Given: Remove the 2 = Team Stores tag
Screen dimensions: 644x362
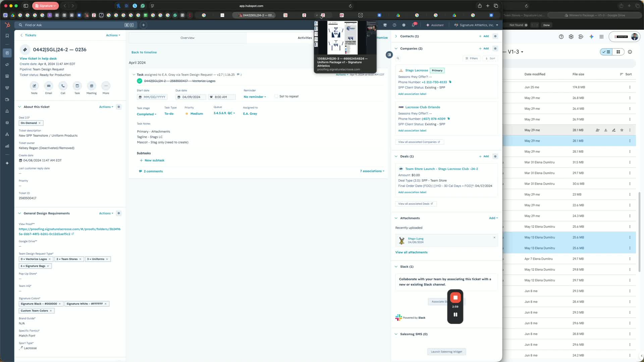Looking at the screenshot, I should (x=80, y=259).
